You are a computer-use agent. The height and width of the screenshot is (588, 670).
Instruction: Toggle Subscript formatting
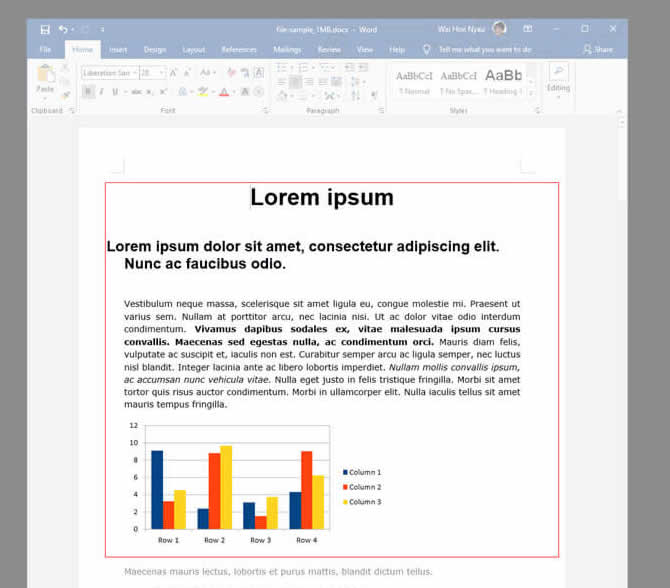pyautogui.click(x=149, y=92)
